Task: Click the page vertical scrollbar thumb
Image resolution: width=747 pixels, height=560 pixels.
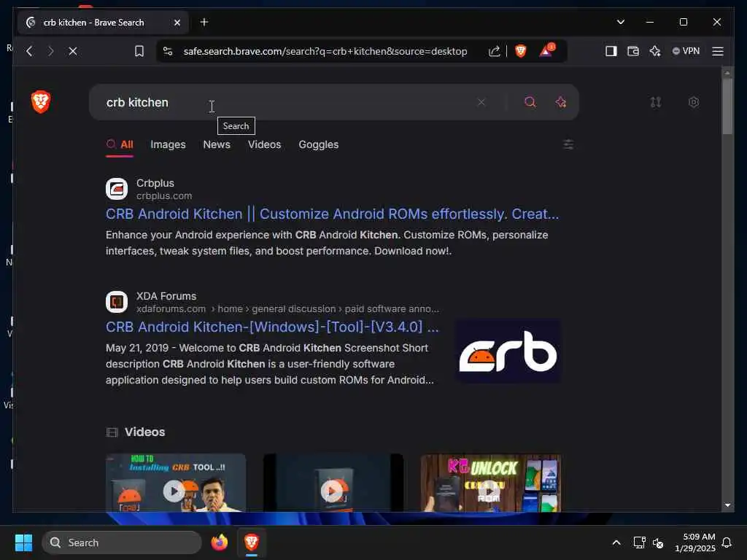Action: 727,106
